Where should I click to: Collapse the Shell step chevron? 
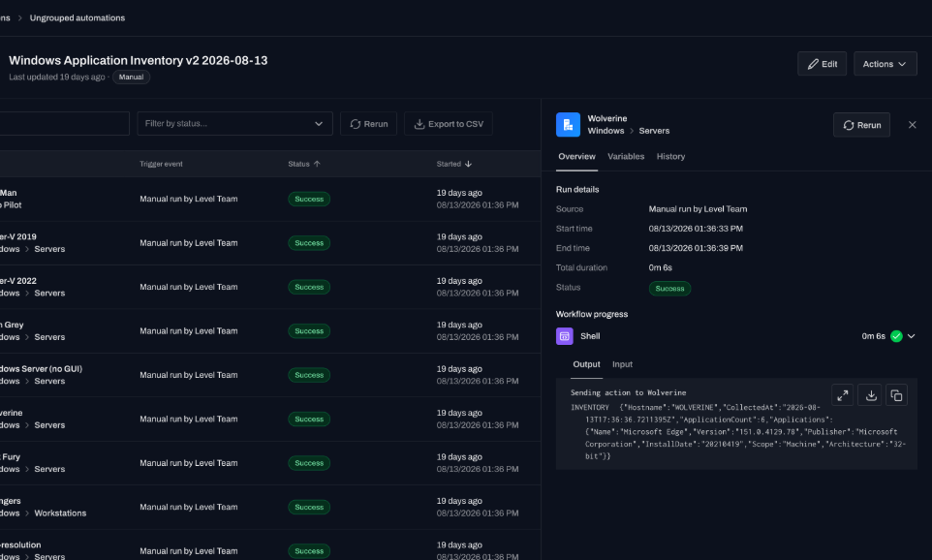(912, 336)
